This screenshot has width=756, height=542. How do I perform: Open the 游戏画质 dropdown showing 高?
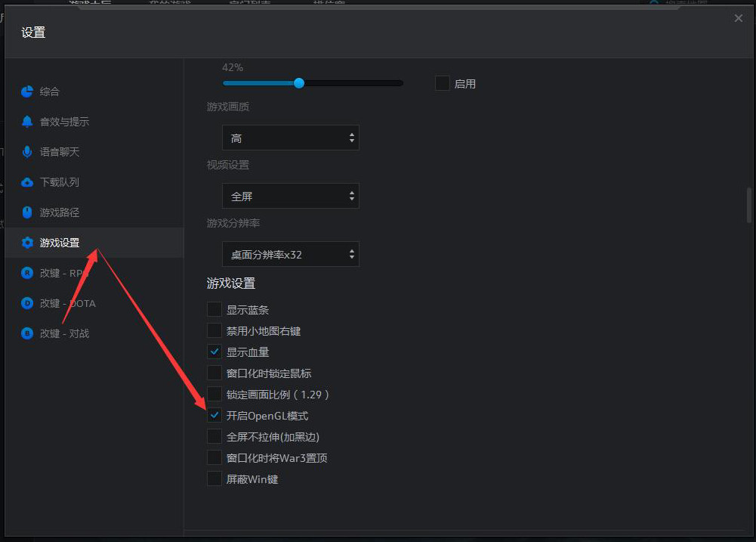[x=290, y=138]
